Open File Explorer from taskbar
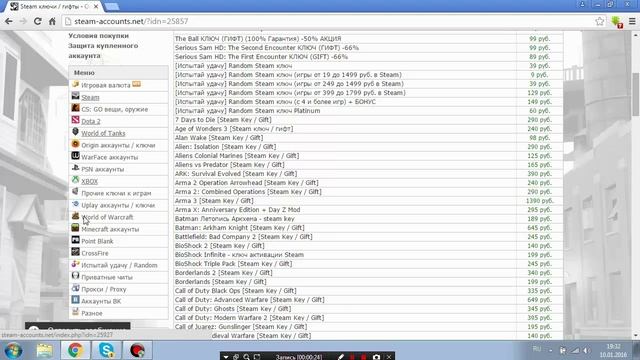The height and width of the screenshot is (360, 640). point(44,351)
